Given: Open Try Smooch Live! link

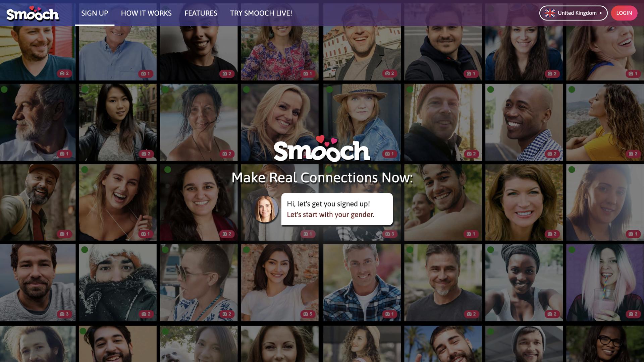Looking at the screenshot, I should tap(261, 13).
